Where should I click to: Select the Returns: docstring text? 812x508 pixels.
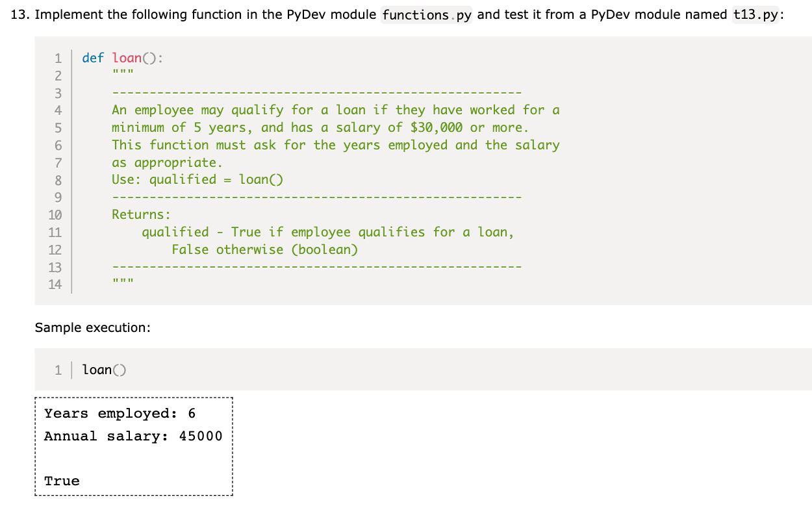(142, 214)
